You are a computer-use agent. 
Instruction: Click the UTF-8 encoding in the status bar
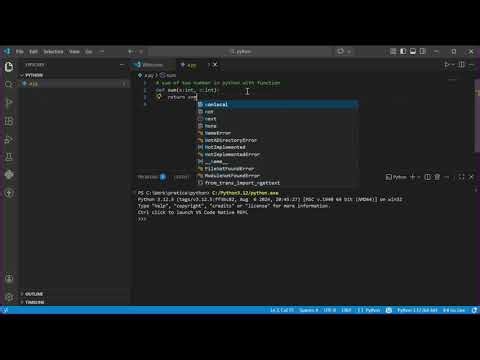330,310
